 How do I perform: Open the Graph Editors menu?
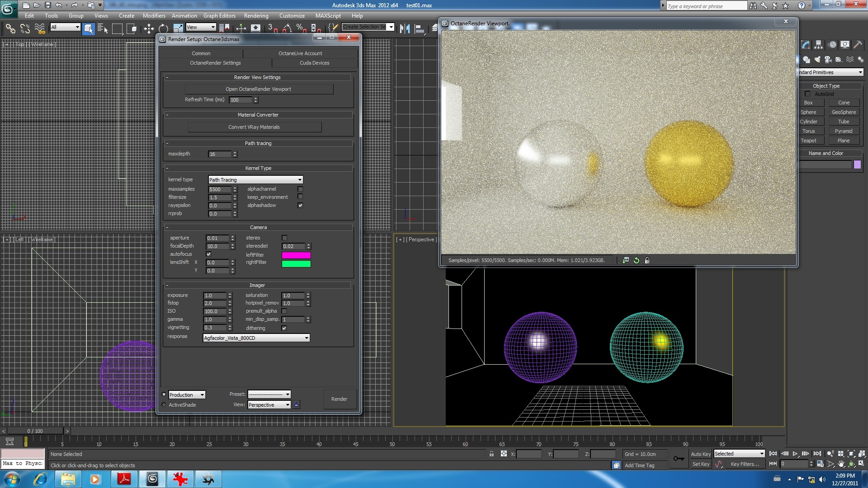pos(219,16)
